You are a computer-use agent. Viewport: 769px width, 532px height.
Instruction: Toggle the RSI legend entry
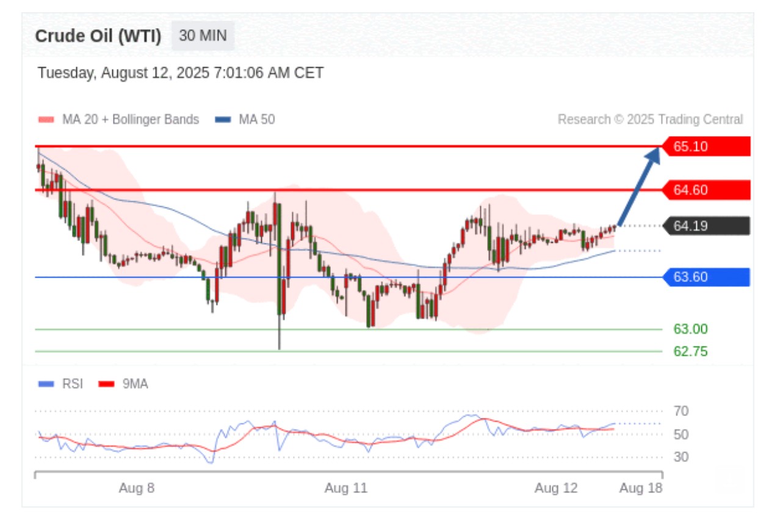60,384
